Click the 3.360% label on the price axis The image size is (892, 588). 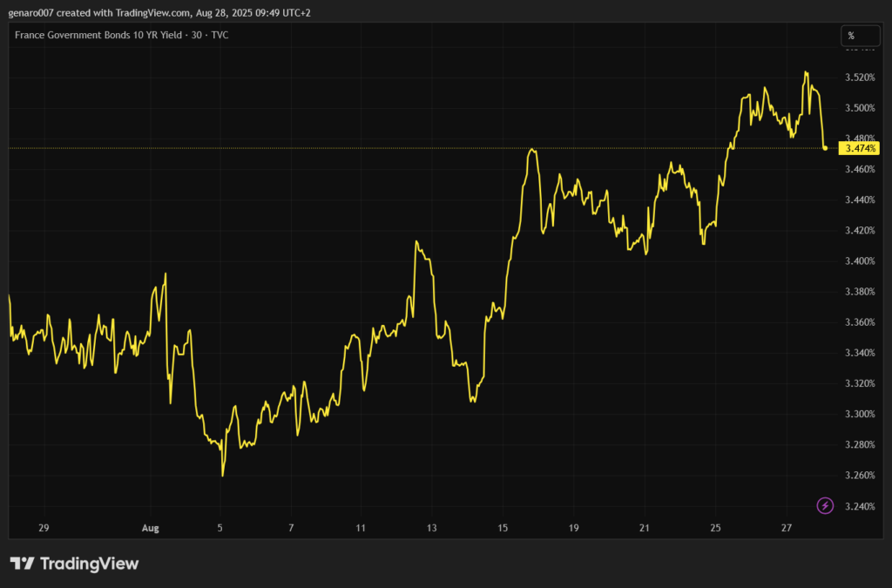click(860, 322)
